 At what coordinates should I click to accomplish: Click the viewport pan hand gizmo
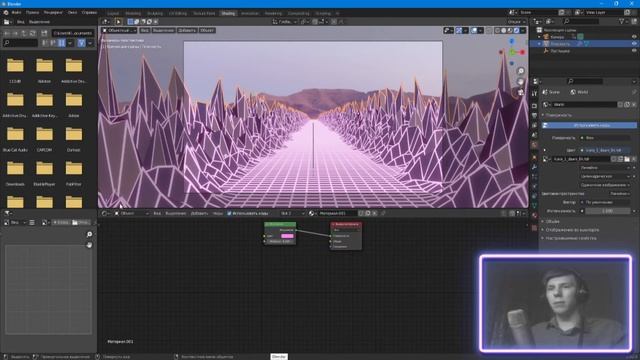521,82
